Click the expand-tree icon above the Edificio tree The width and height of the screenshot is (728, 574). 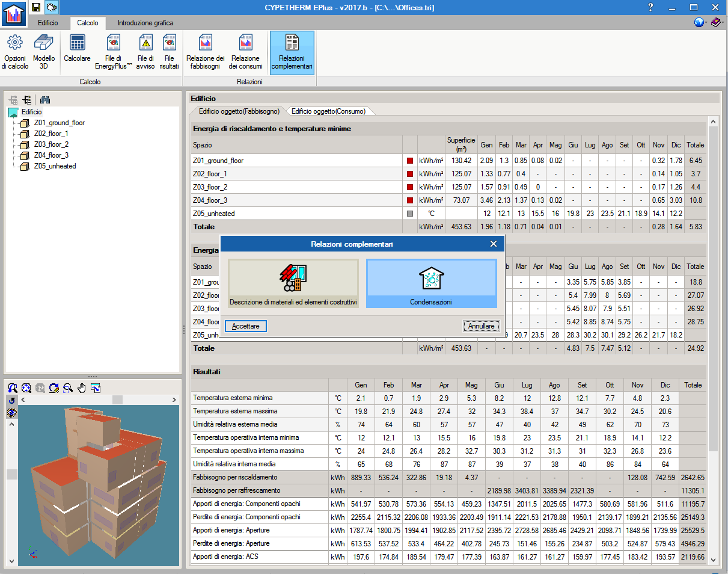pyautogui.click(x=26, y=100)
